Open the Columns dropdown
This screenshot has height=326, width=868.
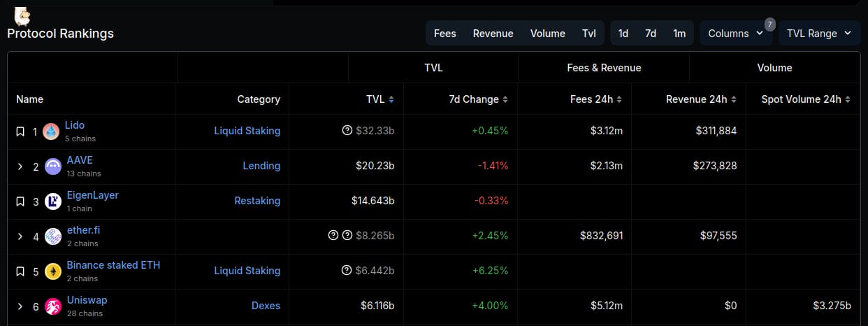pyautogui.click(x=735, y=34)
